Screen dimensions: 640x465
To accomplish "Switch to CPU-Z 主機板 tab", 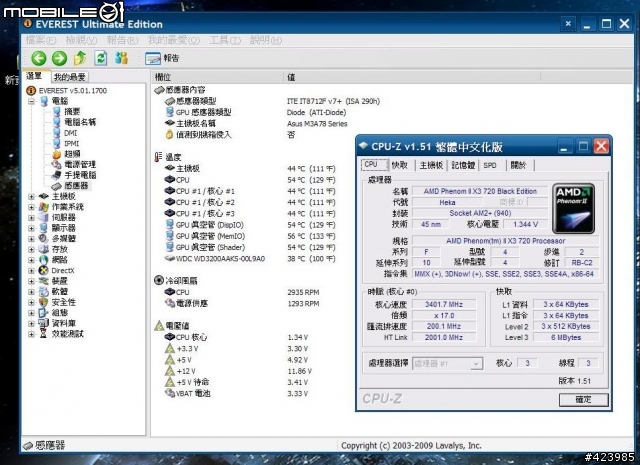I will click(431, 165).
